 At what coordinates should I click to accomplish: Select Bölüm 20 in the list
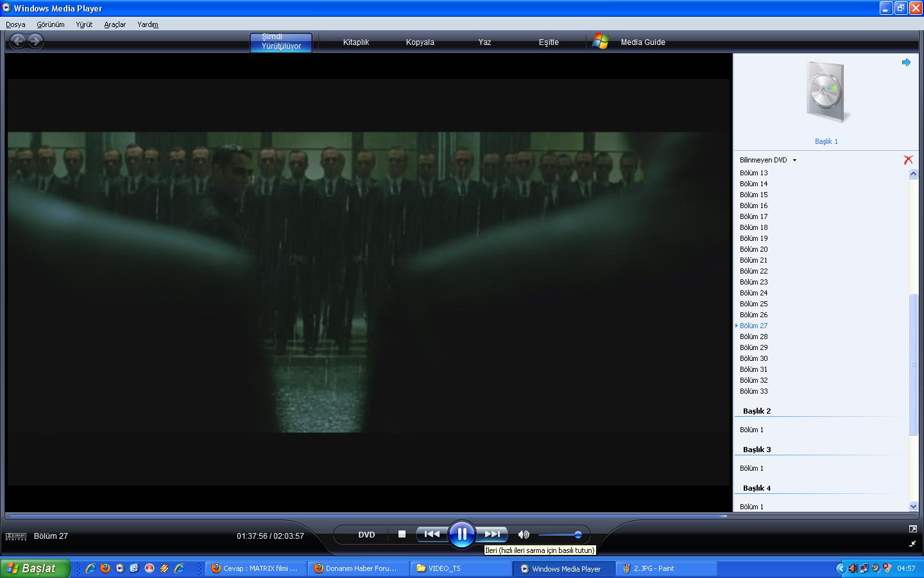click(x=754, y=249)
